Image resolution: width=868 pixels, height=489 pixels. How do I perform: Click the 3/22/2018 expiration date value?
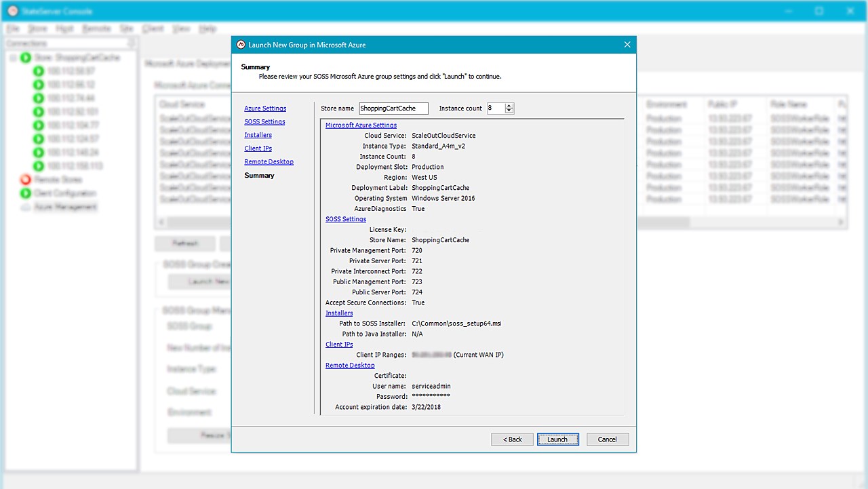click(426, 408)
